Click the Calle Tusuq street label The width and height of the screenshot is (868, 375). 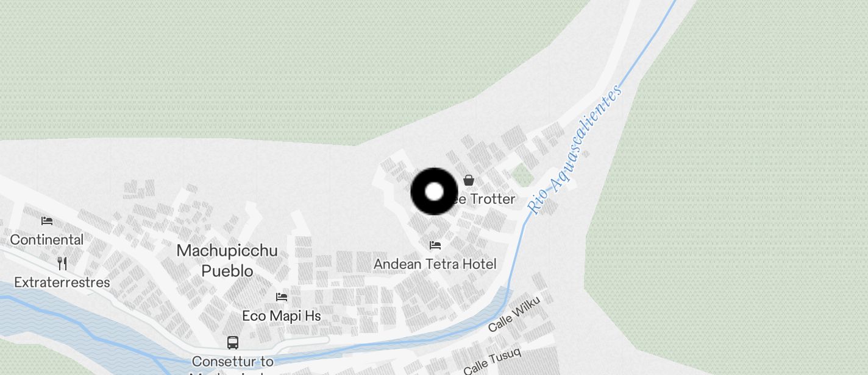(x=492, y=360)
